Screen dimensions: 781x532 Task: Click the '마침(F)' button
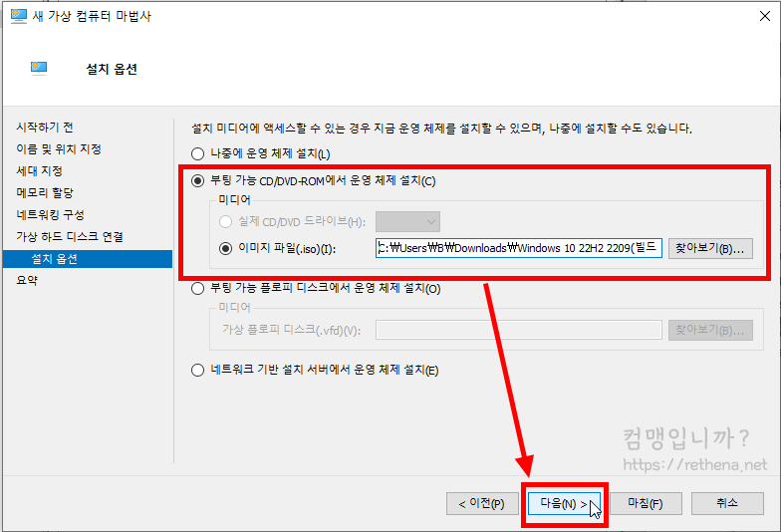click(x=646, y=504)
